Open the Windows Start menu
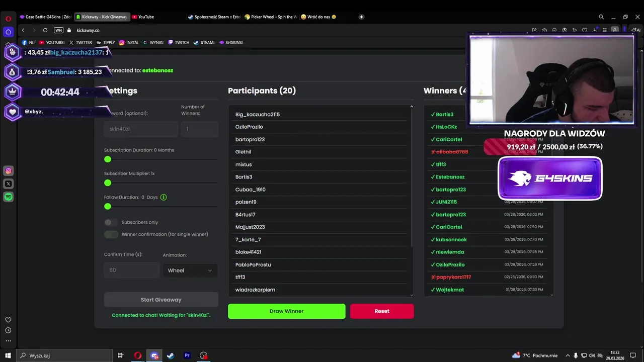The height and width of the screenshot is (362, 644). click(8, 355)
